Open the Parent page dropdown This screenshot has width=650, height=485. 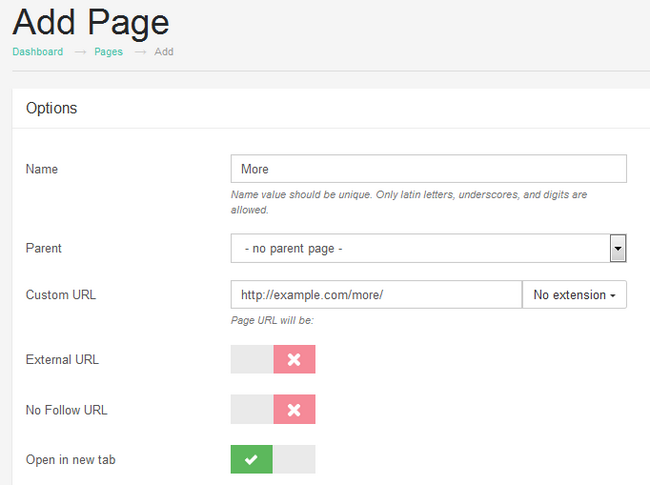point(429,248)
